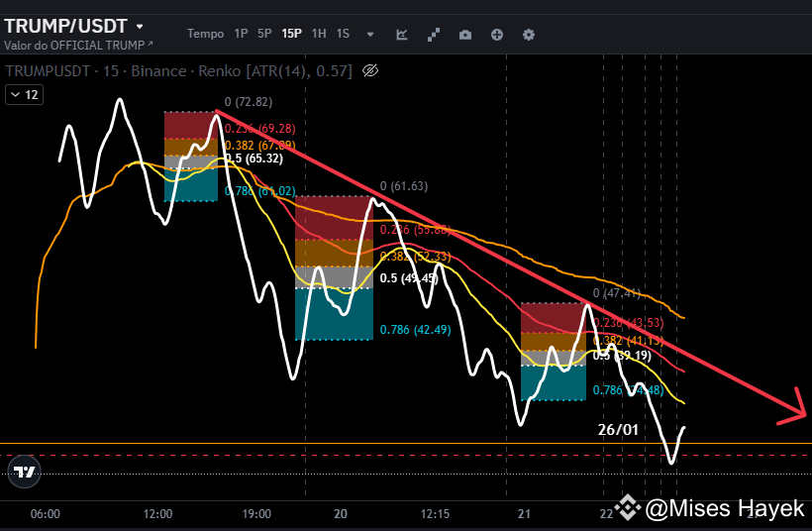Select the 15P timeframe
Image resolution: width=812 pixels, height=531 pixels.
[x=291, y=34]
